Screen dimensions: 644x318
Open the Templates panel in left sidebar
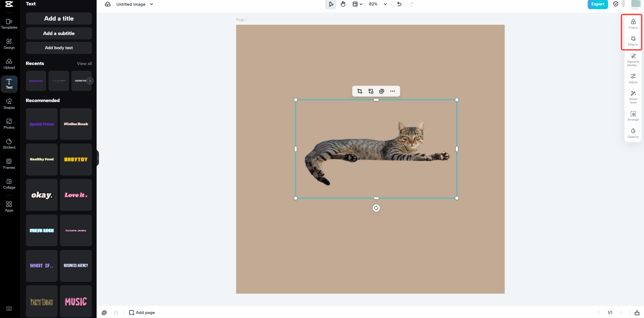click(x=9, y=23)
